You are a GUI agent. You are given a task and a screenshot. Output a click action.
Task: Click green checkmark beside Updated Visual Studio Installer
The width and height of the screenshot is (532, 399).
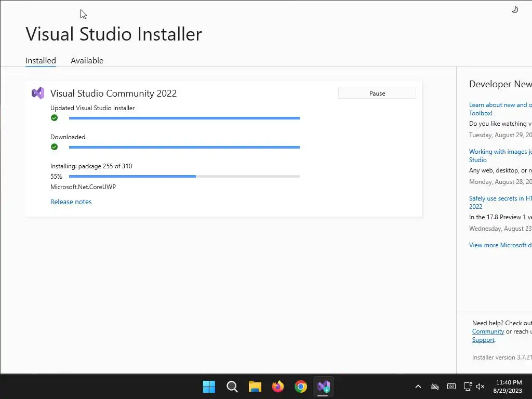tap(54, 118)
